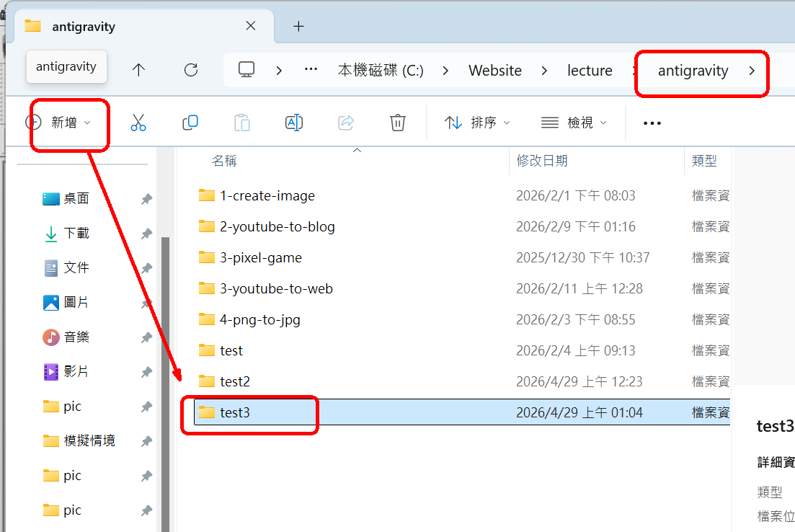This screenshot has height=532, width=795.
Task: Select the 3-pixel-game folder
Action: point(261,257)
